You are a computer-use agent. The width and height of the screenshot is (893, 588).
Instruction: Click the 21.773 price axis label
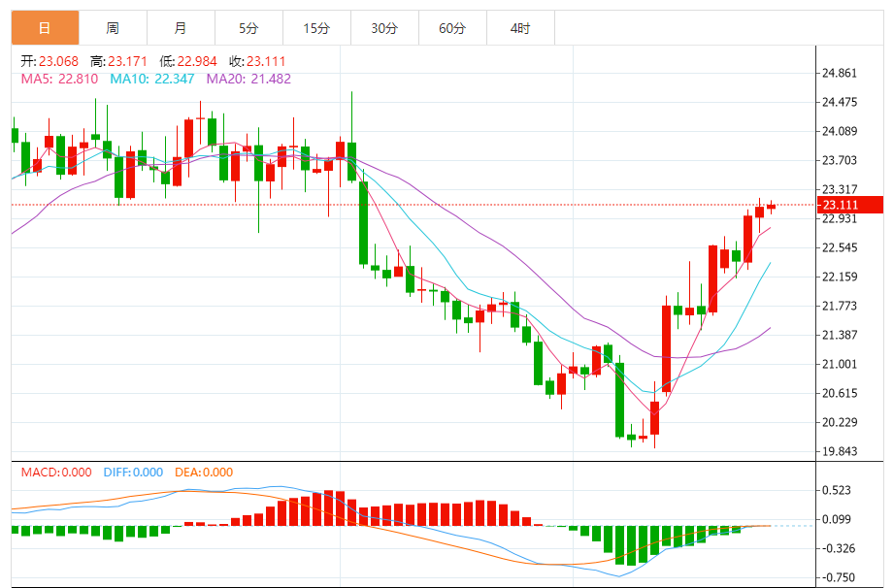tap(840, 307)
